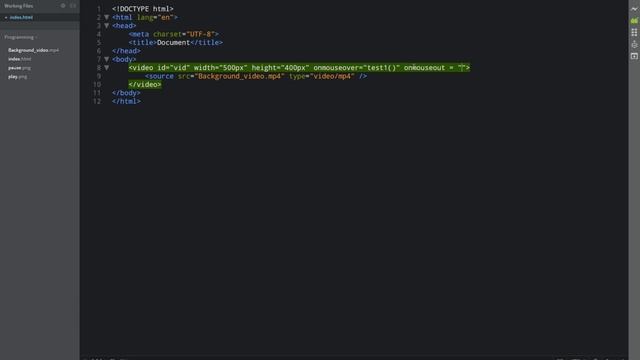Start Live Preview with the lightning icon
The height and width of the screenshot is (360, 640).
[x=634, y=9]
